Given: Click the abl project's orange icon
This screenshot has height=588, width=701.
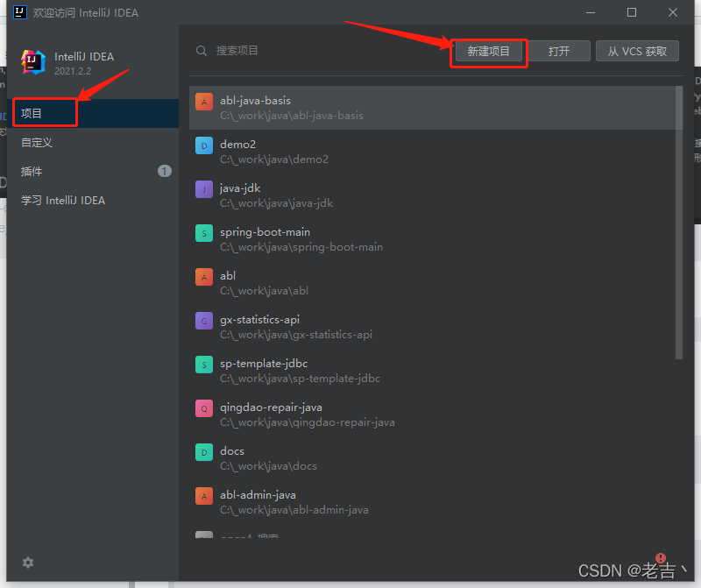Looking at the screenshot, I should (x=204, y=277).
